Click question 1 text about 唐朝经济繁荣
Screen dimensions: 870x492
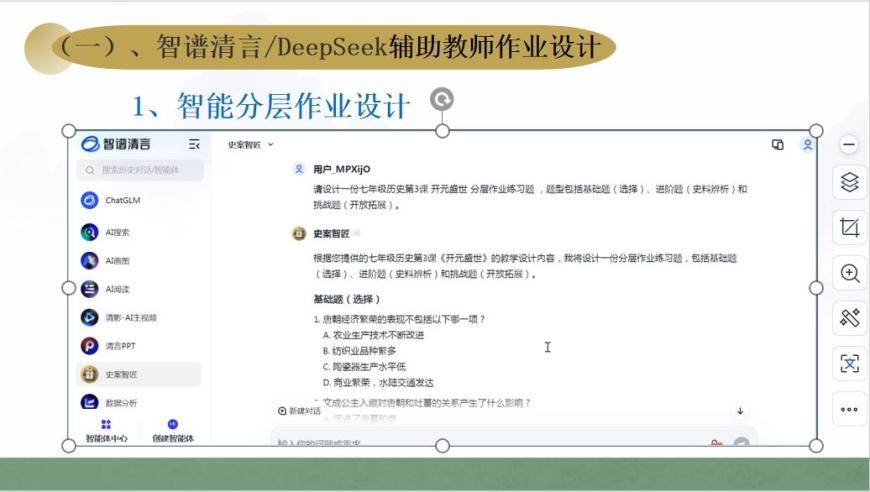pos(399,319)
